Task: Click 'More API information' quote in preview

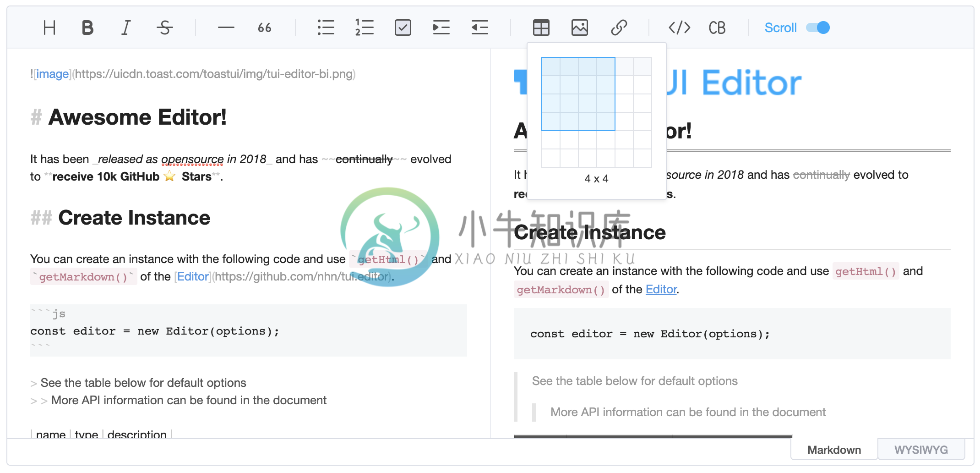Action: click(x=688, y=412)
